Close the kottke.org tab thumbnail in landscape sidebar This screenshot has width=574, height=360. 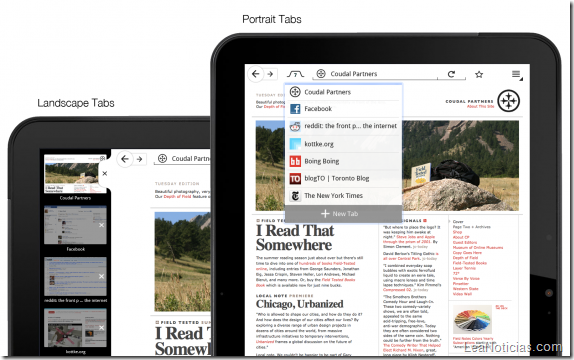coord(101,328)
